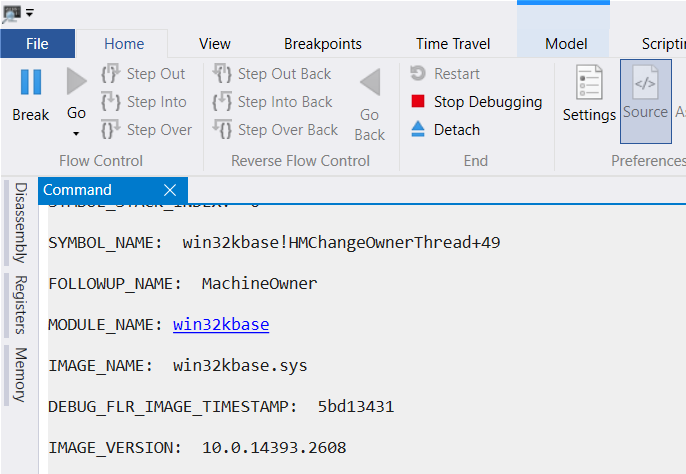Image resolution: width=686 pixels, height=474 pixels.
Task: Click the Restart button
Action: [x=445, y=74]
